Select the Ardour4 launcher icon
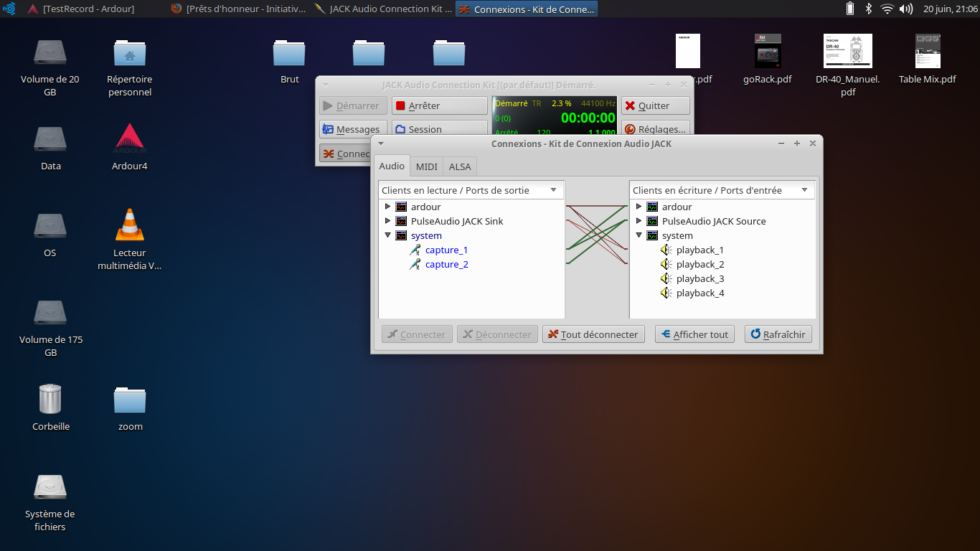This screenshot has height=551, width=980. 130,139
